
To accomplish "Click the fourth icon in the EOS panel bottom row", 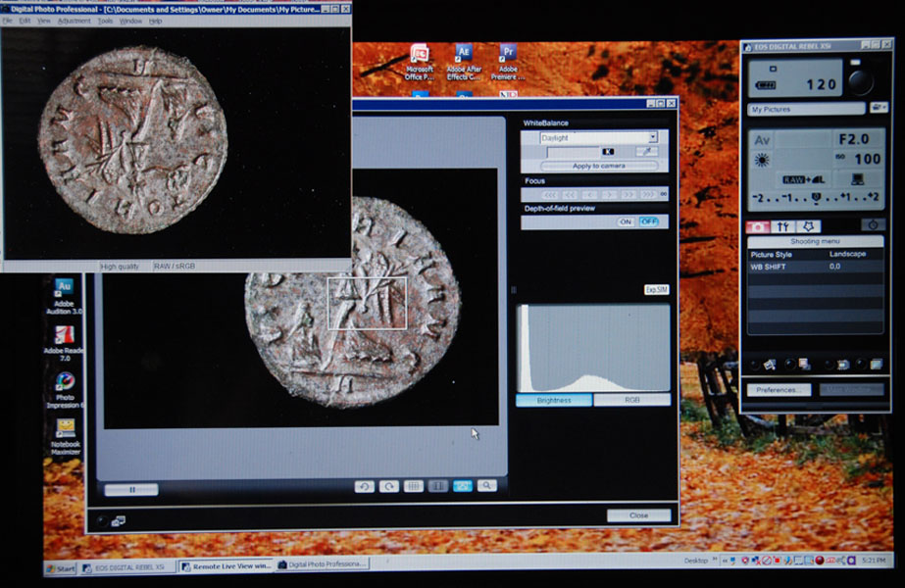I will [876, 364].
